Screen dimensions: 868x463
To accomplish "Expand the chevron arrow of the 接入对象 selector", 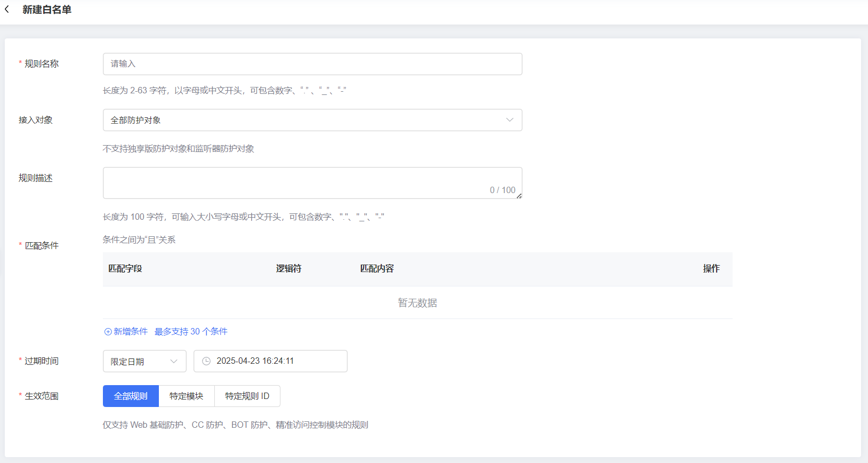I will (x=510, y=120).
